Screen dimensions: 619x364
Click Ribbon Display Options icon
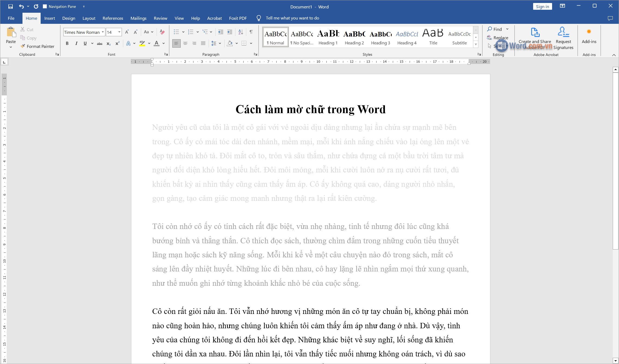563,6
